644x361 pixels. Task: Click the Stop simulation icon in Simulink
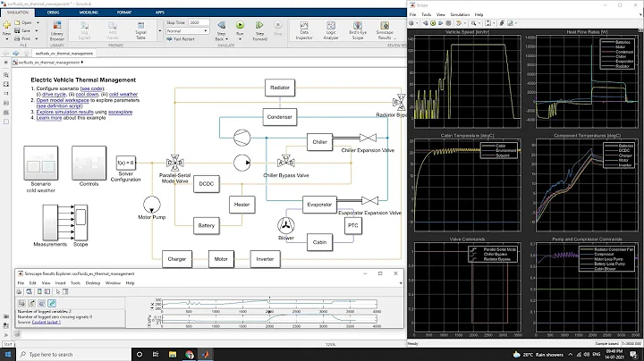coord(278,25)
